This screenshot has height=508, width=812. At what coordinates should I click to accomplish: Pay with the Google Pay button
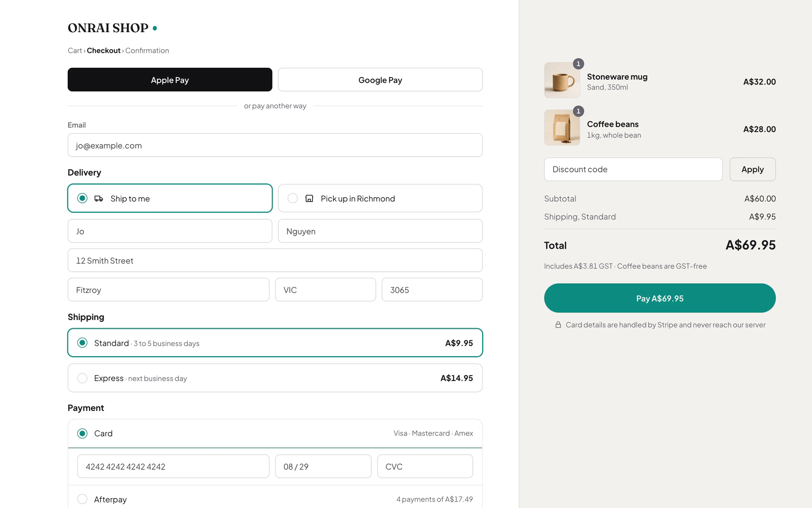380,80
